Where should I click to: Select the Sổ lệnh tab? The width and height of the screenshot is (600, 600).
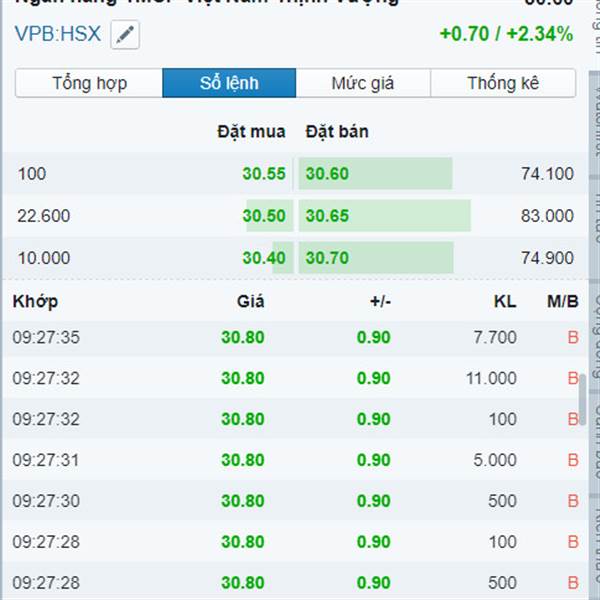[x=229, y=83]
